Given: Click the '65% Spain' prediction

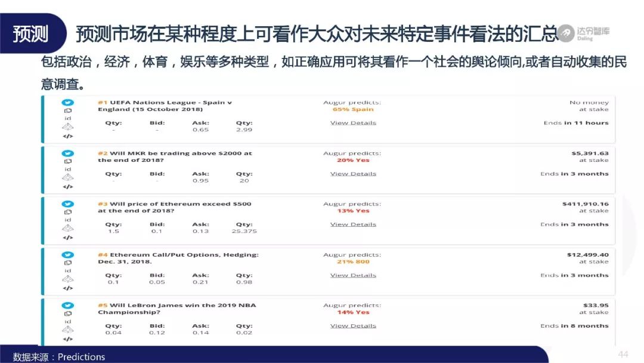Looking at the screenshot, I should pyautogui.click(x=353, y=109).
